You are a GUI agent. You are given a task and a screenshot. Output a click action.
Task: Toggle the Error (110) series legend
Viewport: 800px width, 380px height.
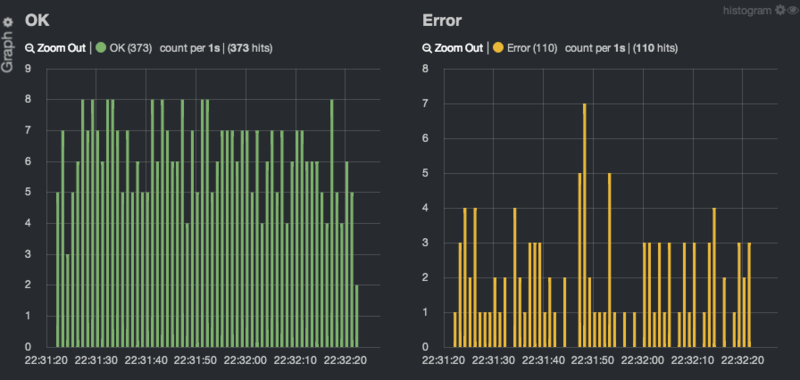(x=532, y=48)
